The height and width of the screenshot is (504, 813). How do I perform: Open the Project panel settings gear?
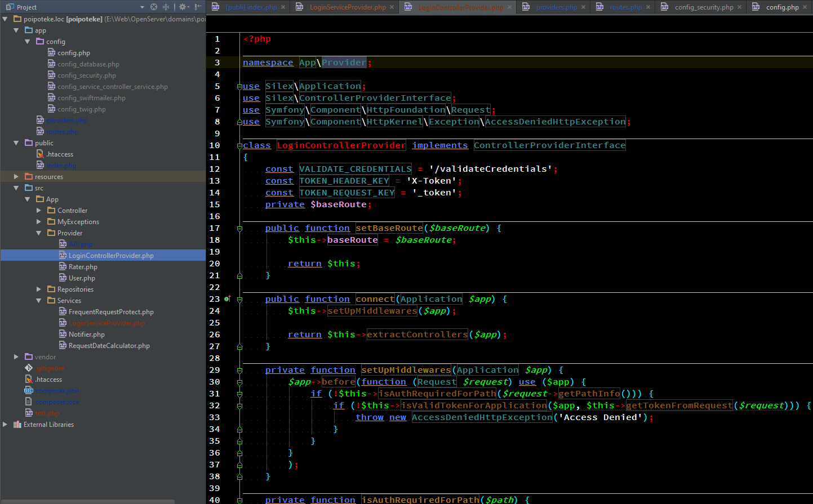click(183, 7)
